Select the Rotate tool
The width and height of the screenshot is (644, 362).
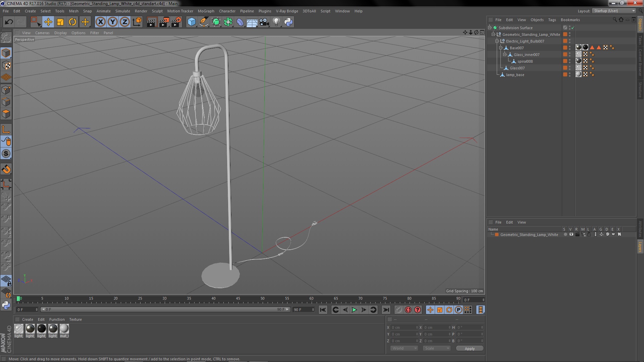(72, 22)
